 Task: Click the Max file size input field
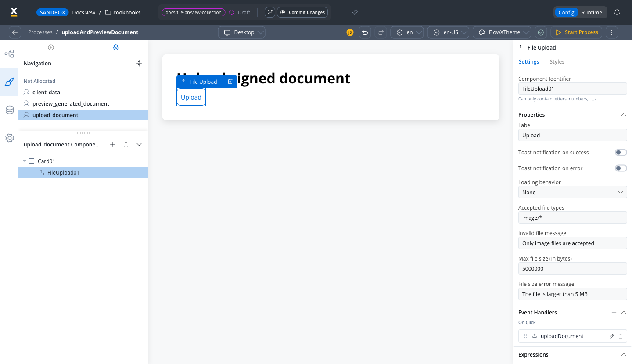(x=572, y=268)
